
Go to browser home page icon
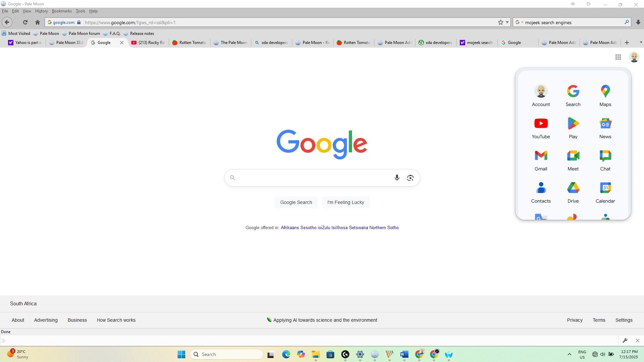pos(38,22)
